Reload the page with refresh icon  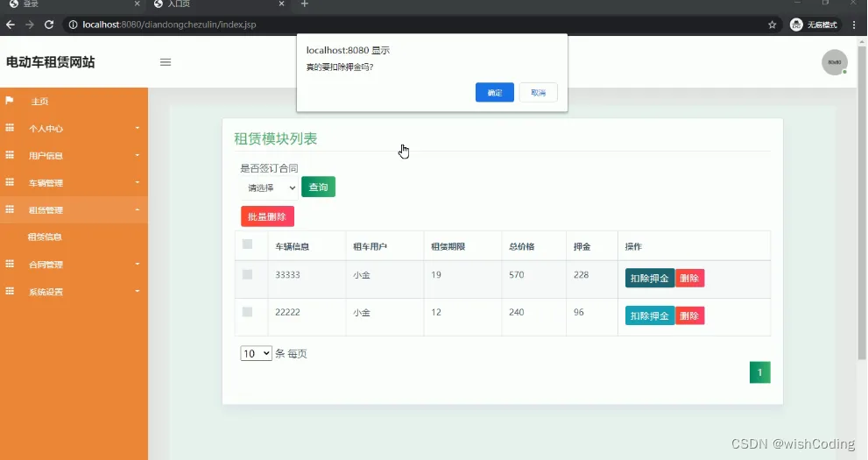click(x=49, y=25)
